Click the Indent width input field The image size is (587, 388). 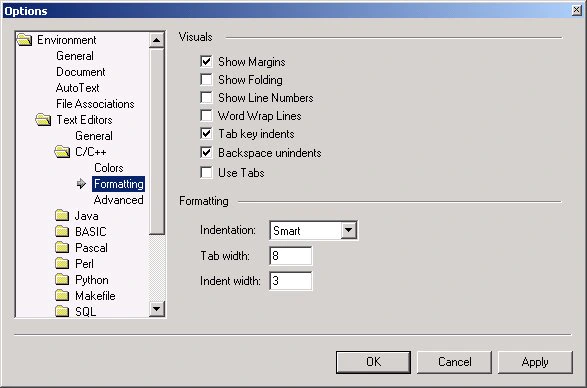(x=291, y=281)
